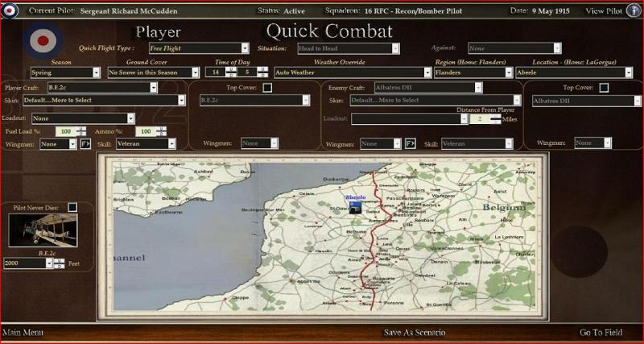
Task: Increase the Time of Day minute value
Action: [x=262, y=69]
